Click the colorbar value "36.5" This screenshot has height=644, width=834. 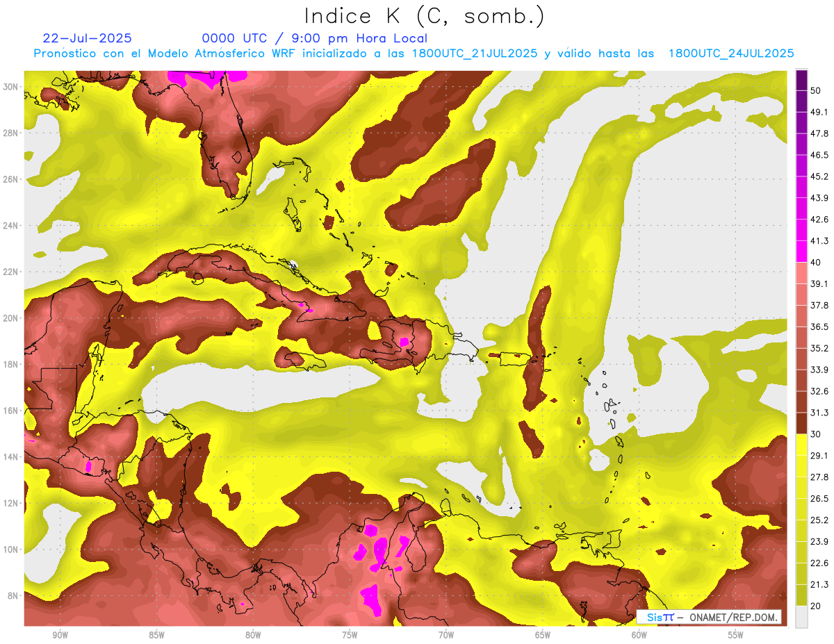[x=819, y=327]
